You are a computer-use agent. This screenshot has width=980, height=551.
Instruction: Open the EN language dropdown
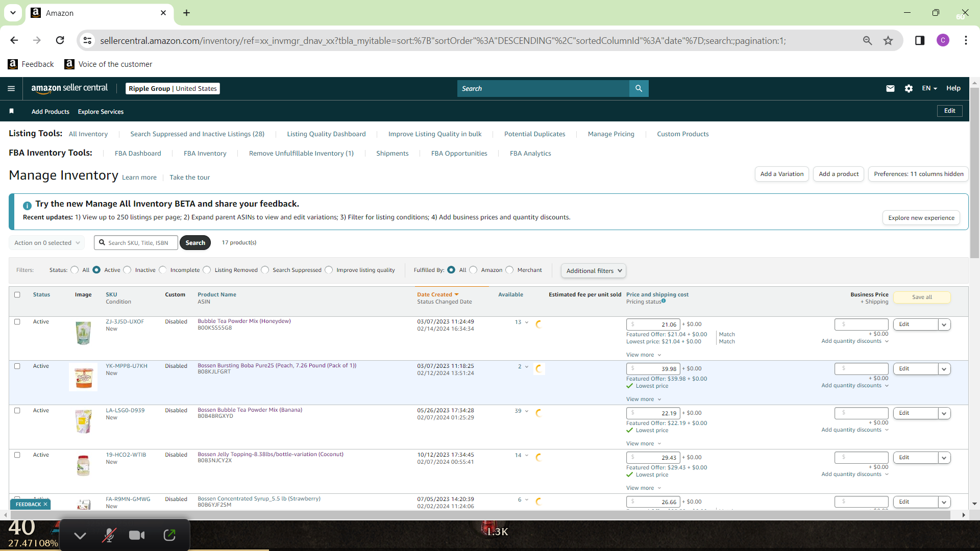(x=929, y=88)
